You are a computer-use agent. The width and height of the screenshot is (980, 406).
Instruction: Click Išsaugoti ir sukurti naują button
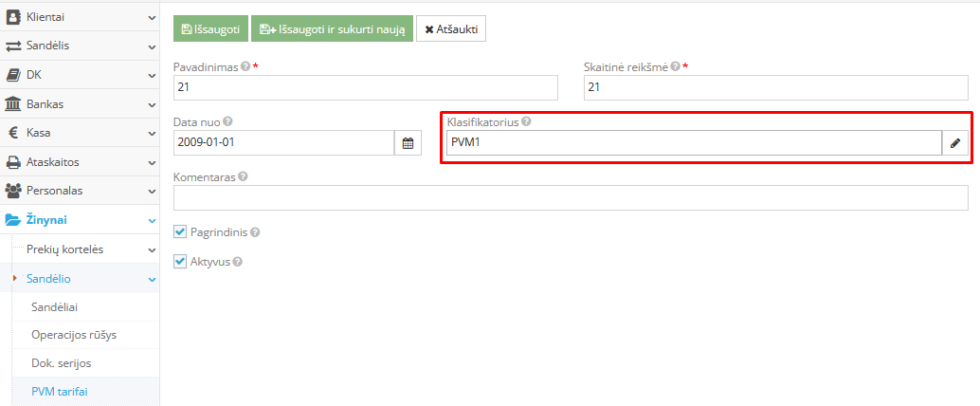tap(332, 28)
